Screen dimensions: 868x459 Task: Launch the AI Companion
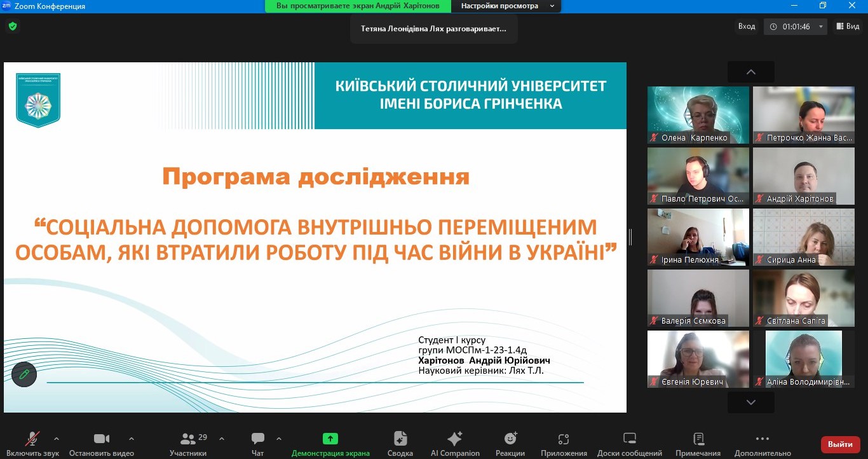point(455,444)
